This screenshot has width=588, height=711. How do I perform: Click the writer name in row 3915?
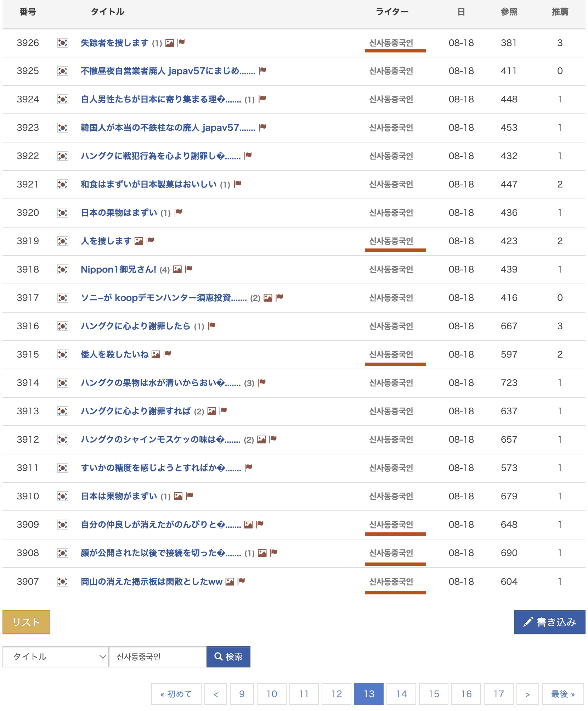[x=391, y=354]
